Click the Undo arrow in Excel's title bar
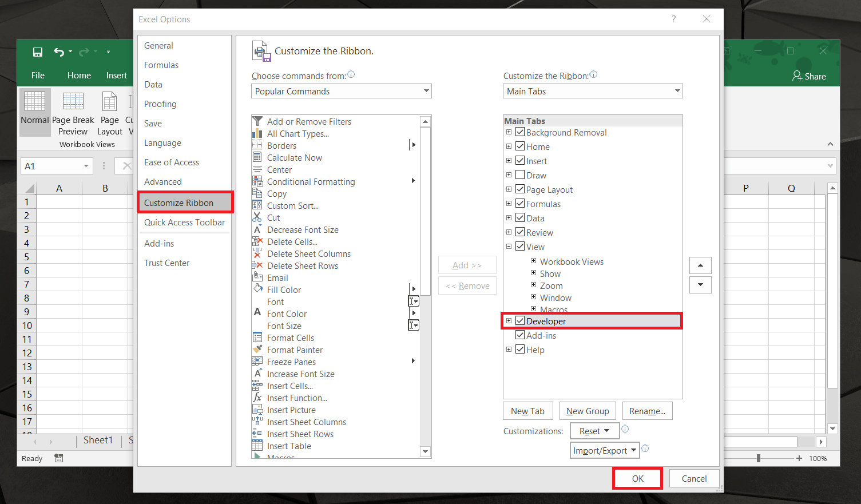The width and height of the screenshot is (861, 504). (x=59, y=52)
